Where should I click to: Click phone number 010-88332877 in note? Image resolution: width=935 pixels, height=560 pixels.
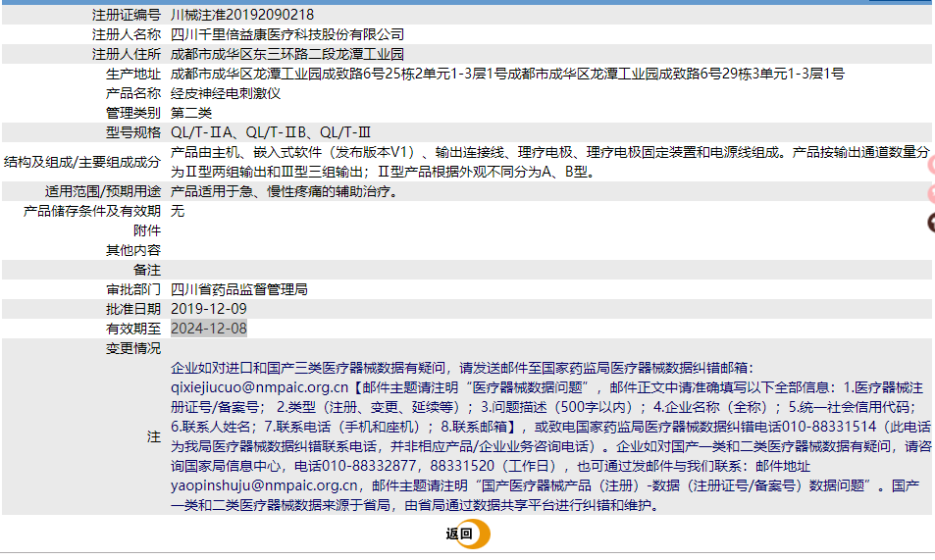click(x=369, y=467)
